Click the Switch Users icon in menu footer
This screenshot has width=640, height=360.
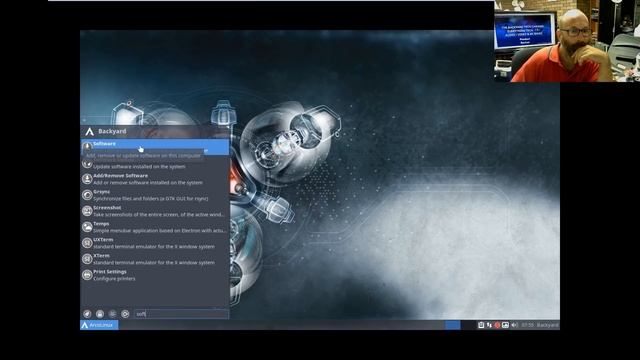(113, 313)
